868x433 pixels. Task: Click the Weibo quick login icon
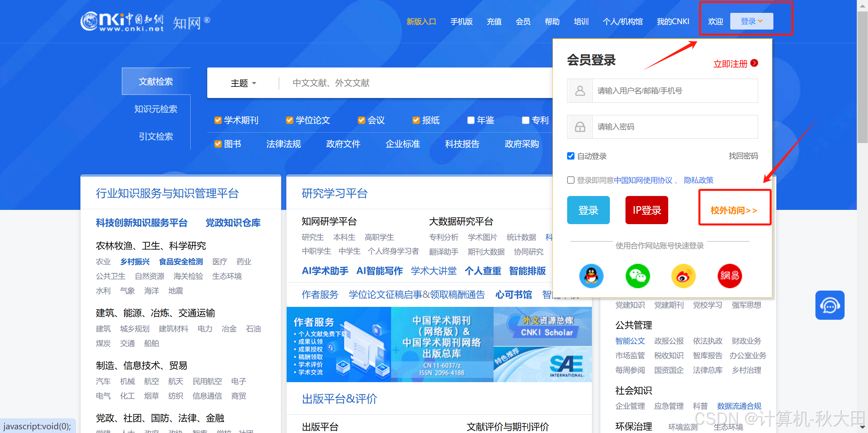[x=683, y=276]
